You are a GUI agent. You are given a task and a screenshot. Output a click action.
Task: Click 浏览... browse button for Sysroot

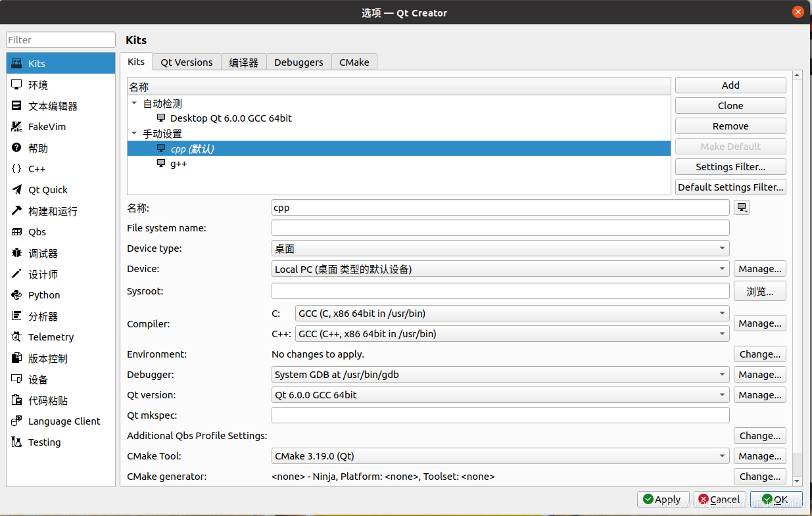click(760, 291)
